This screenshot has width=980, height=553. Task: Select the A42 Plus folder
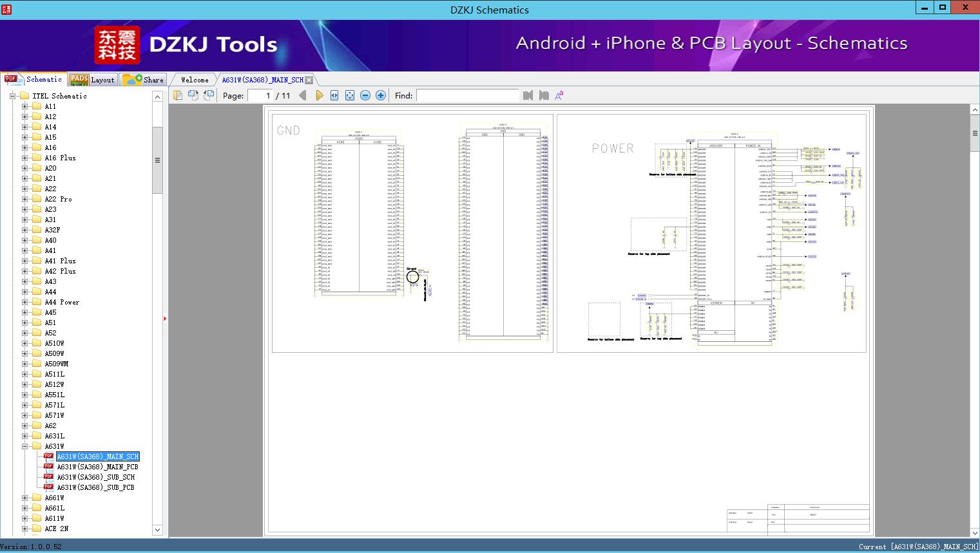[x=60, y=271]
